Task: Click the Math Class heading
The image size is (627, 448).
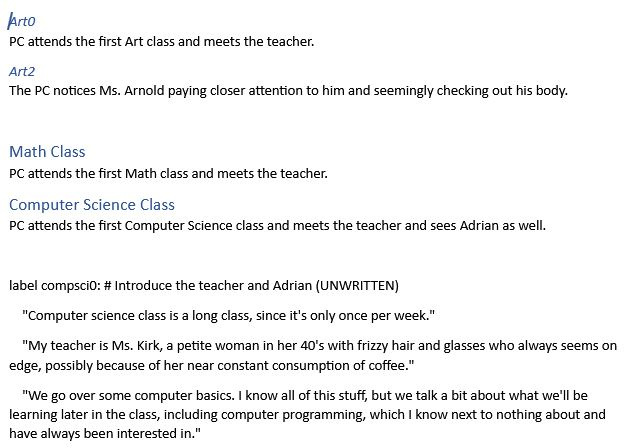Action: pos(47,152)
